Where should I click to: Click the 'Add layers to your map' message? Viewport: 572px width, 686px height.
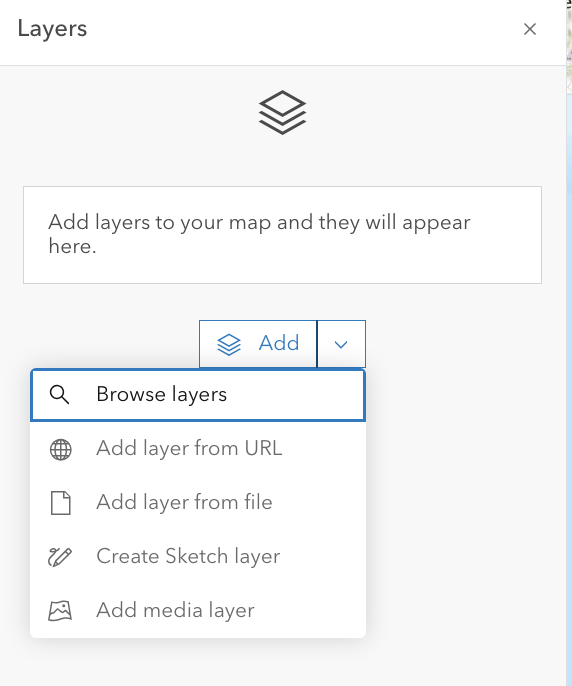(282, 234)
